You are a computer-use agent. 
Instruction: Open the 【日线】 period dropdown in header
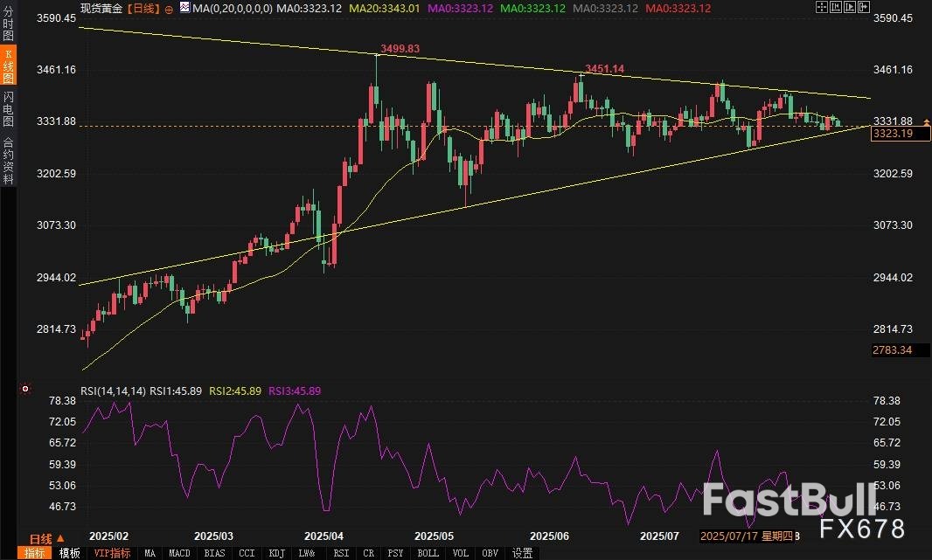coord(143,8)
